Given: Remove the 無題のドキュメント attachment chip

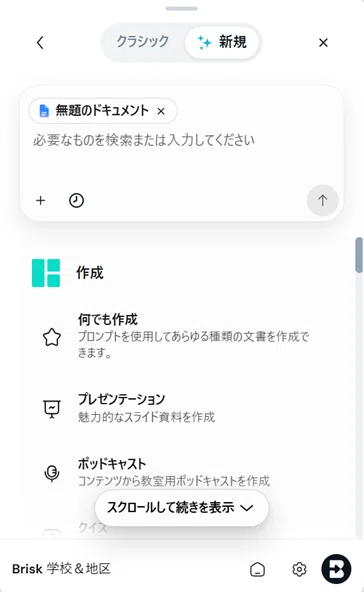Looking at the screenshot, I should 161,111.
